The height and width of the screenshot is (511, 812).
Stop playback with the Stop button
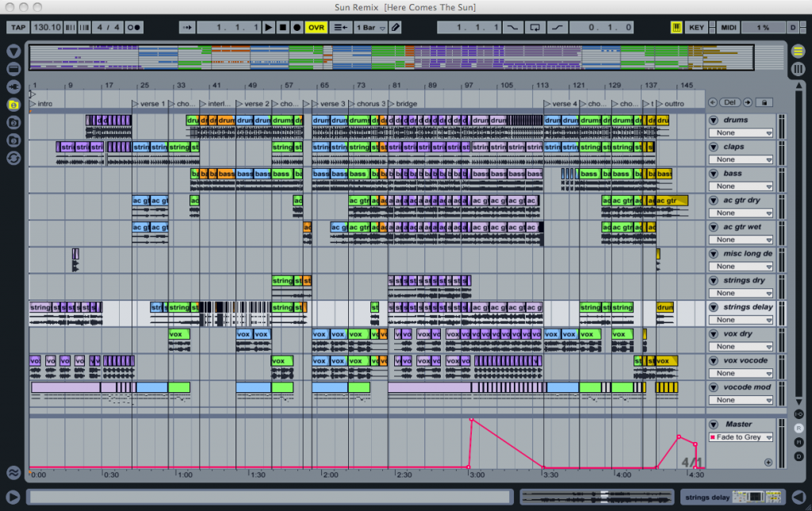[x=283, y=28]
